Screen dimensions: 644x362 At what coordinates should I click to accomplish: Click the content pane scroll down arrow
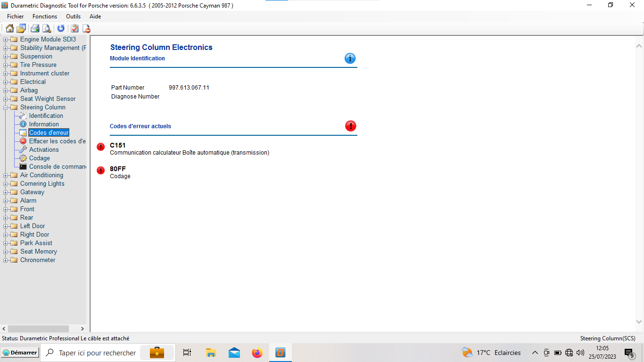pyautogui.click(x=639, y=321)
